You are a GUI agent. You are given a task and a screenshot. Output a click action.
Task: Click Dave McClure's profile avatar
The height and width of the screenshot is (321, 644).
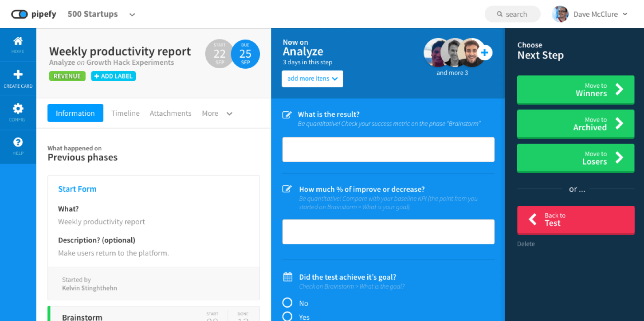pyautogui.click(x=560, y=14)
